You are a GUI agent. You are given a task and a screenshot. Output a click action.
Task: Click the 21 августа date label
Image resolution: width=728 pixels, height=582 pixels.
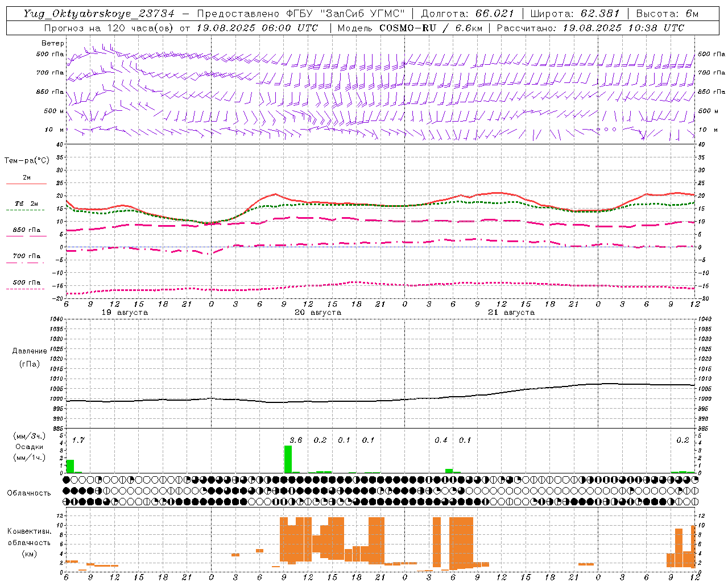[511, 312]
